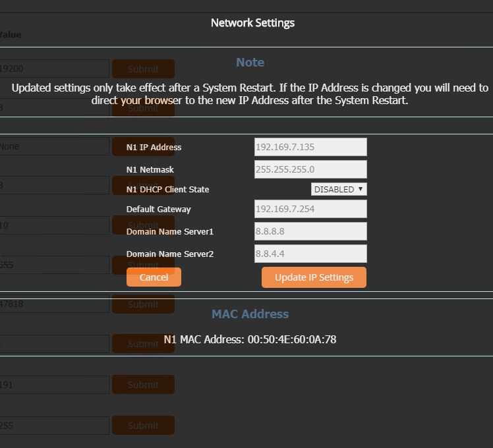Open the N1 DHCP Client State dropdown
The image size is (493, 448).
[339, 189]
